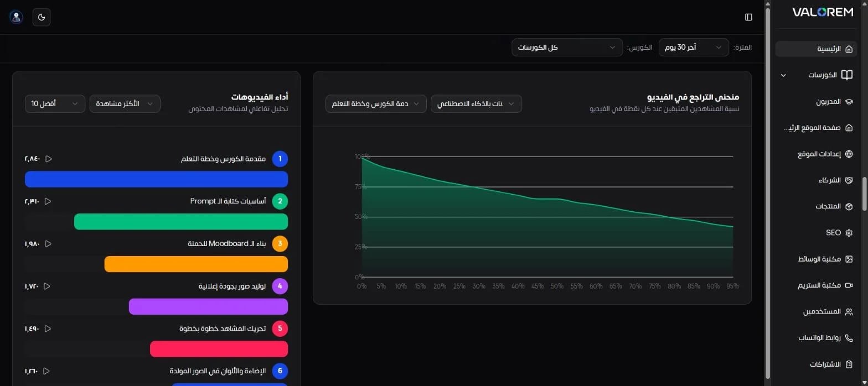868x386 pixels.
Task: Click the sidebar scrollbar thumb
Action: [864, 193]
